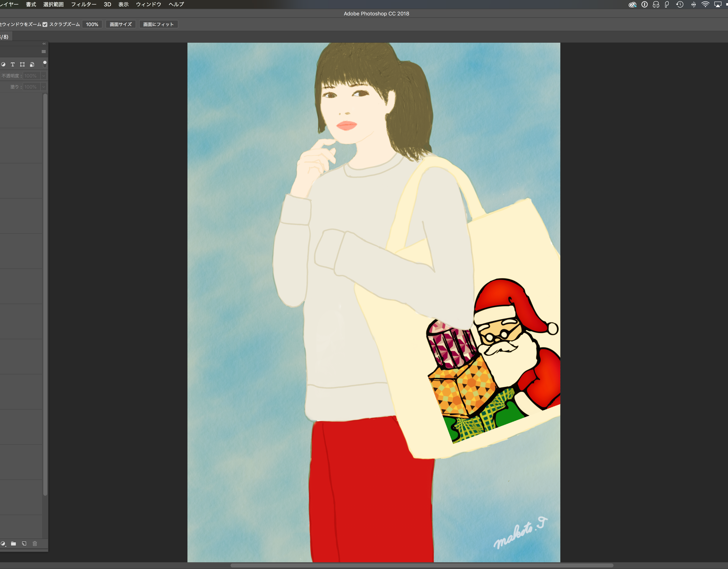This screenshot has height=569, width=728.
Task: Click the headphones menu bar icon
Action: tap(656, 4)
